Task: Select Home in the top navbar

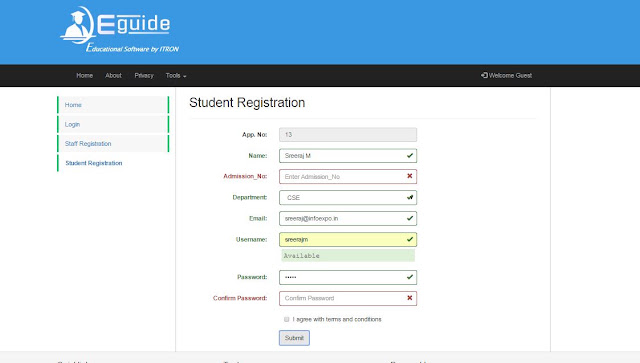Action: (x=84, y=76)
